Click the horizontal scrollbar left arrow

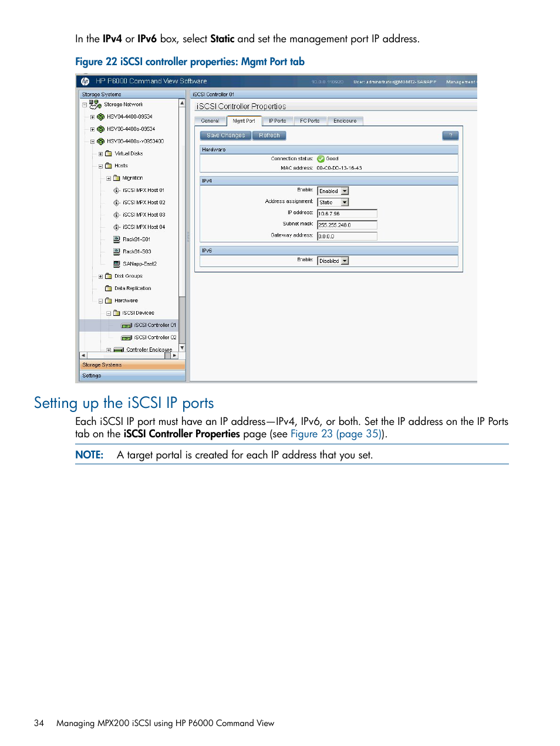[83, 356]
